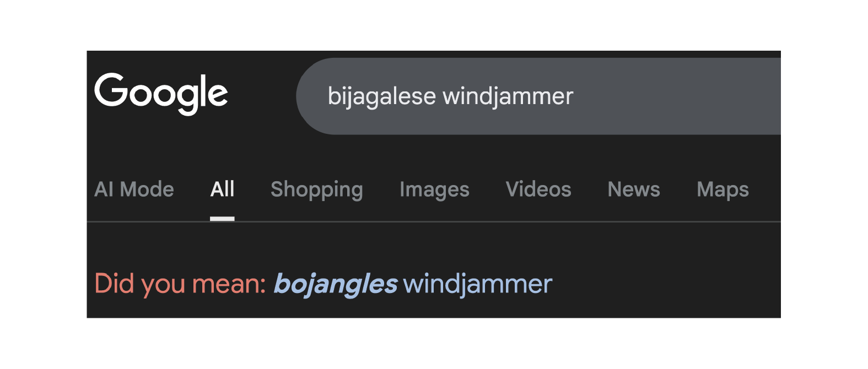Click the Did you mean label

click(180, 284)
